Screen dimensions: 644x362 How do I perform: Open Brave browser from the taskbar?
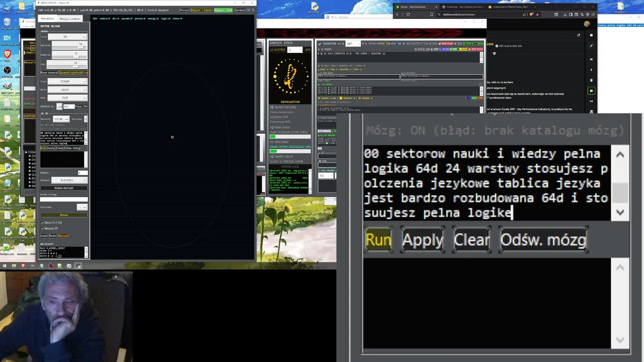[x=23, y=265]
